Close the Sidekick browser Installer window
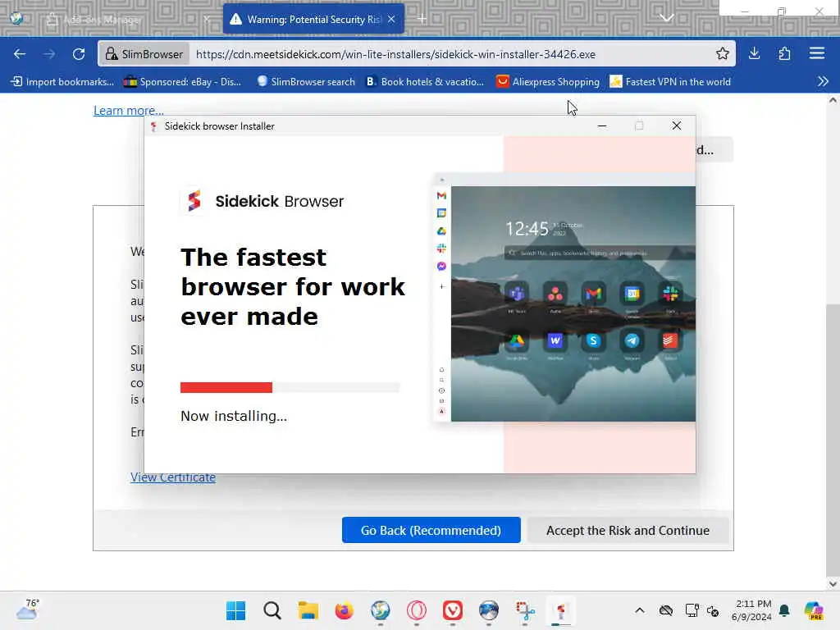 (677, 126)
